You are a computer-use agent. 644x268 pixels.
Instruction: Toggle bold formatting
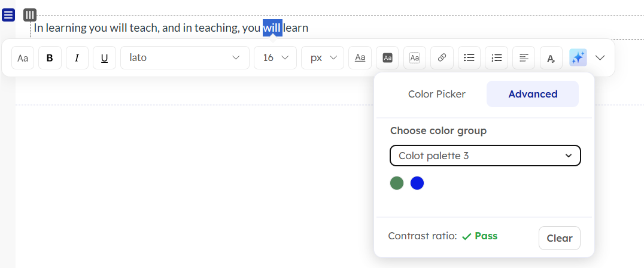point(50,58)
